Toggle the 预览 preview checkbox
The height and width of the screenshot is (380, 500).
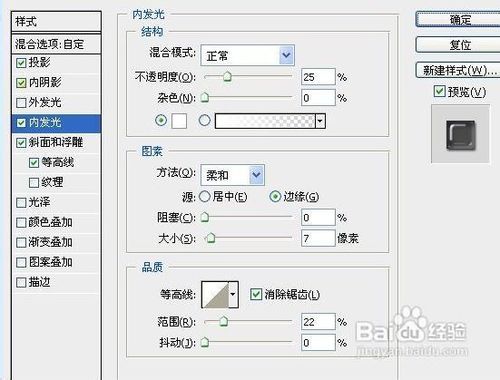coord(439,91)
